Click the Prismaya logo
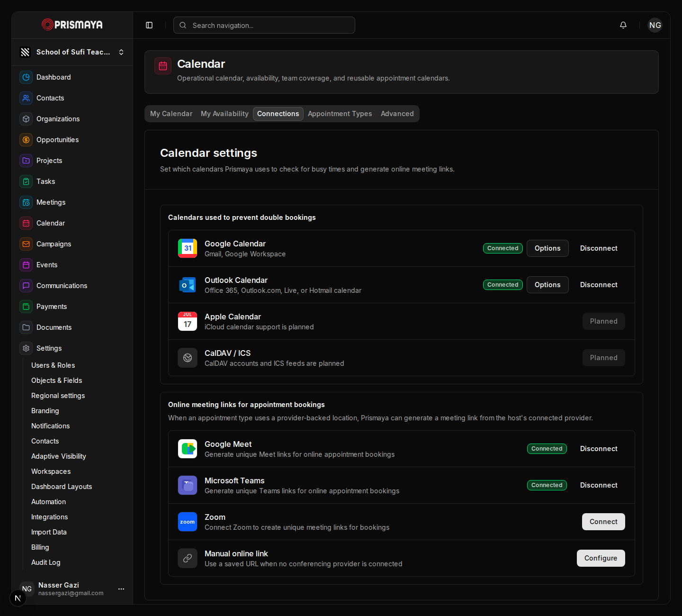 pos(72,25)
